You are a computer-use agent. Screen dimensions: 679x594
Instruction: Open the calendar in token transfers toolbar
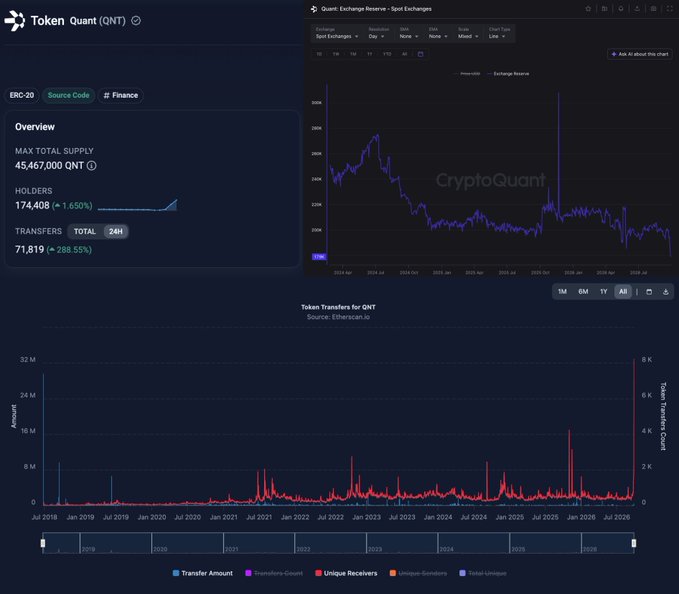click(x=649, y=292)
